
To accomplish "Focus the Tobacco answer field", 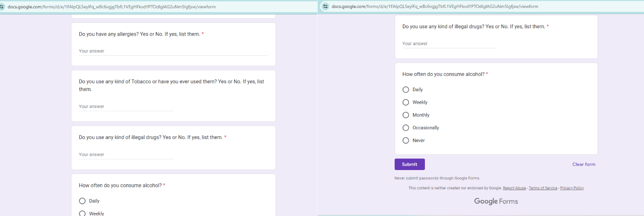I will [x=126, y=106].
